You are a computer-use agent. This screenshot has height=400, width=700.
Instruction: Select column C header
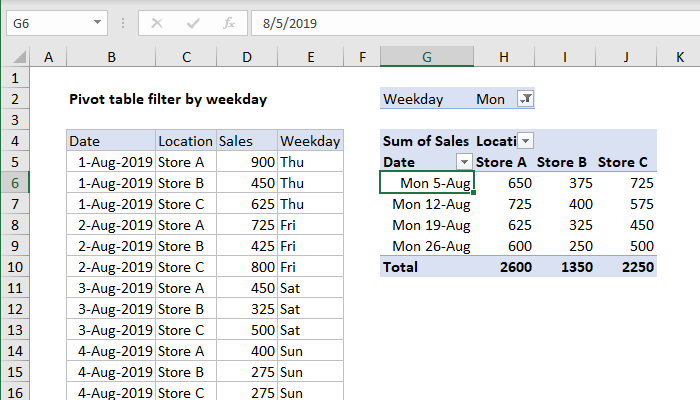coord(186,57)
